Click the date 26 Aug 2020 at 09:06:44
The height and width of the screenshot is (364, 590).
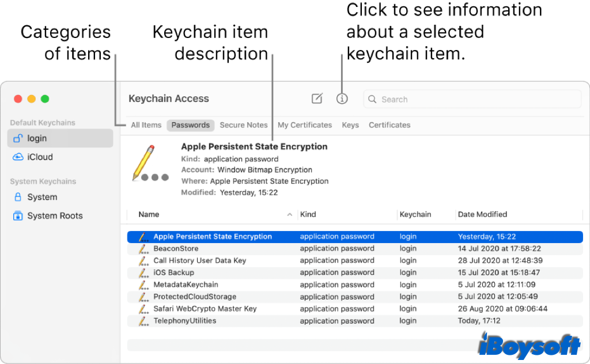click(502, 309)
